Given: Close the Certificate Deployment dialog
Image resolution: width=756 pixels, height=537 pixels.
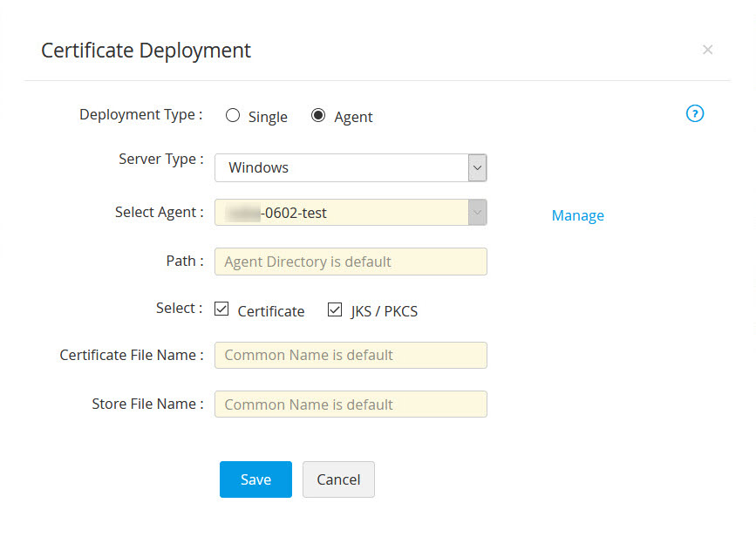Looking at the screenshot, I should point(707,50).
